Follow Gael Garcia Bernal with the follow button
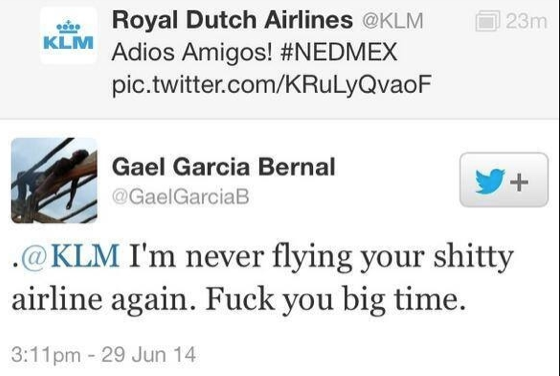 (x=504, y=180)
